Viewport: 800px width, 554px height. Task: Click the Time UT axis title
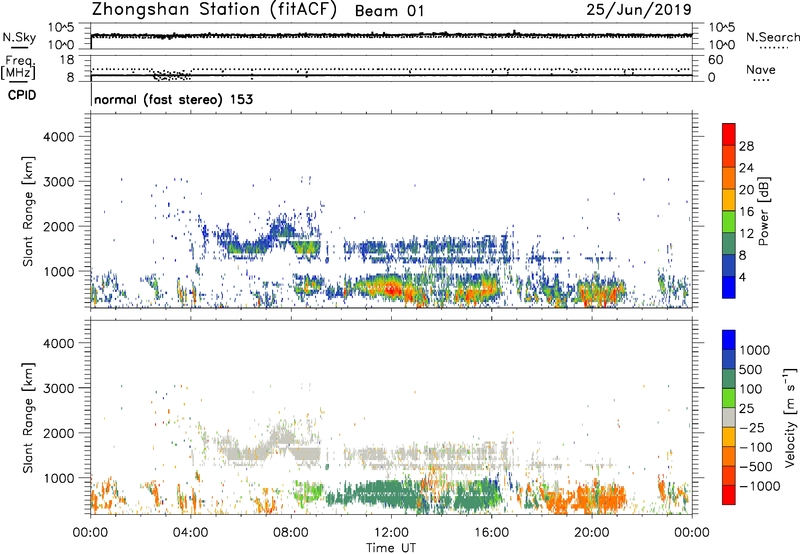tap(391, 548)
